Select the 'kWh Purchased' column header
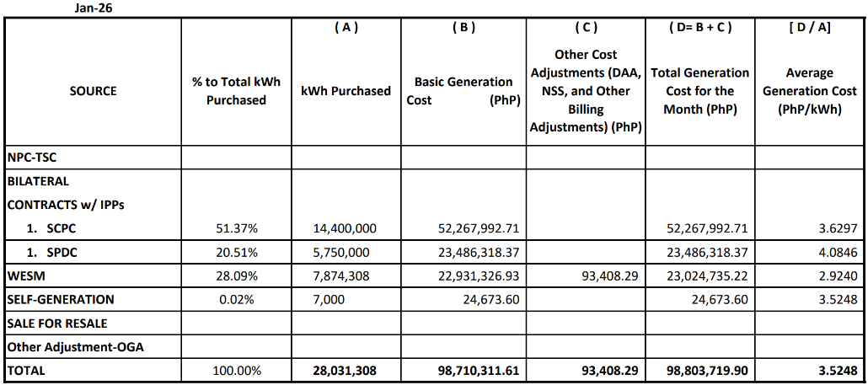 (346, 90)
